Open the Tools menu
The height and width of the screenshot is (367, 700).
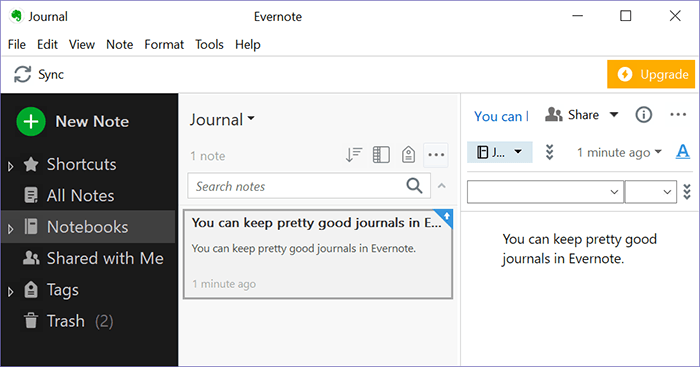(209, 45)
